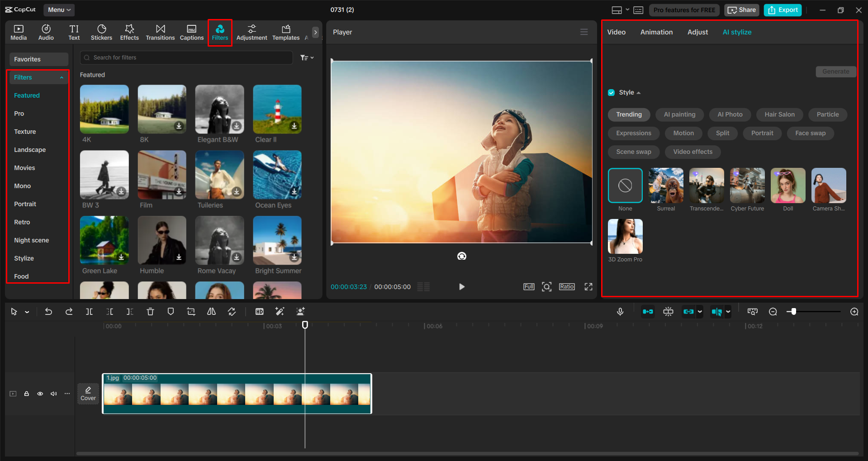This screenshot has width=868, height=461.
Task: Adjust the timeline zoom slider handle
Action: click(x=793, y=312)
